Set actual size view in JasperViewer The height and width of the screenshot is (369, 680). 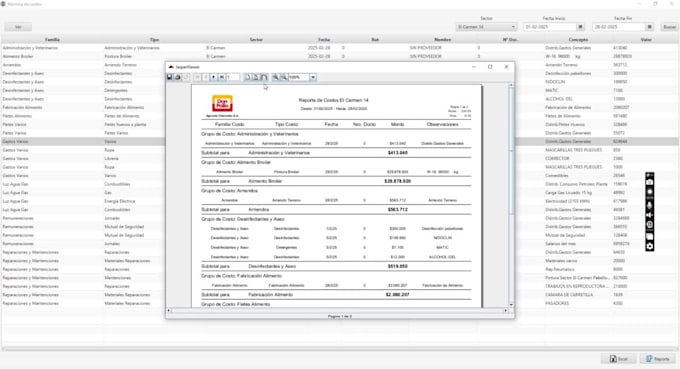[x=247, y=77]
